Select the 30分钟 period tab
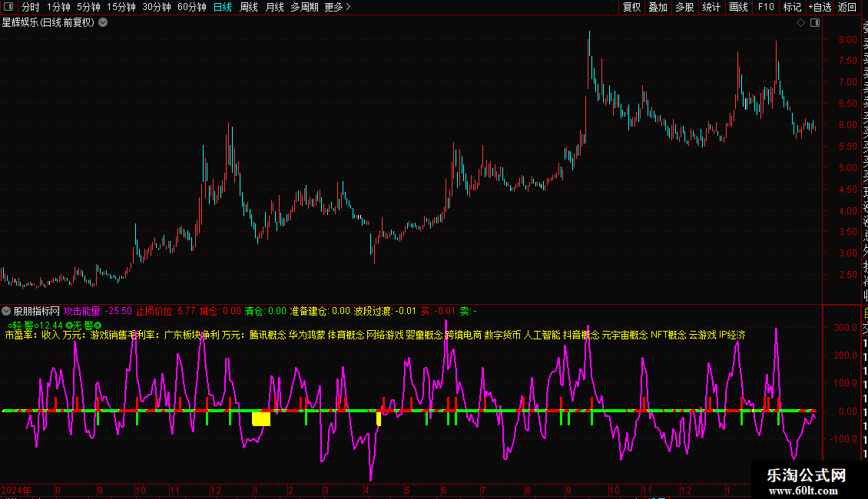 point(157,7)
